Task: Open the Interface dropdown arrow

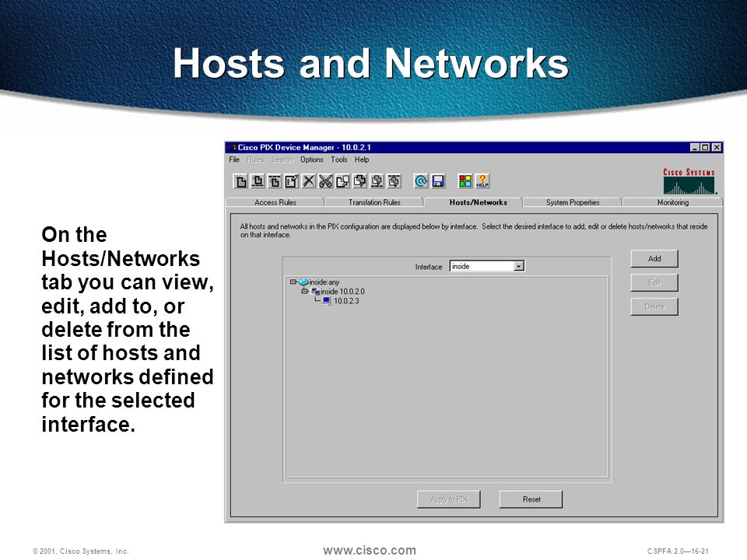Action: pos(519,267)
